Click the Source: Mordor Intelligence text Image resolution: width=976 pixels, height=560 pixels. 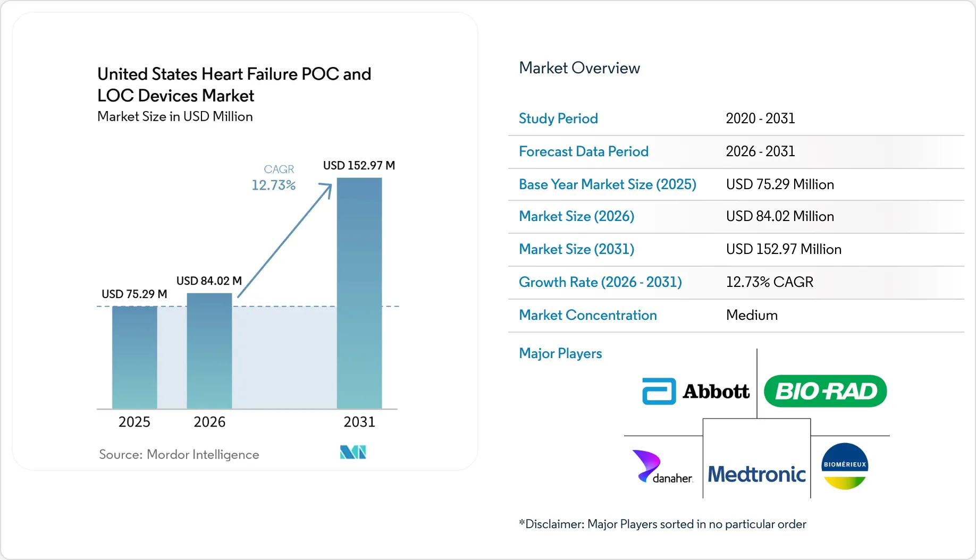[179, 454]
